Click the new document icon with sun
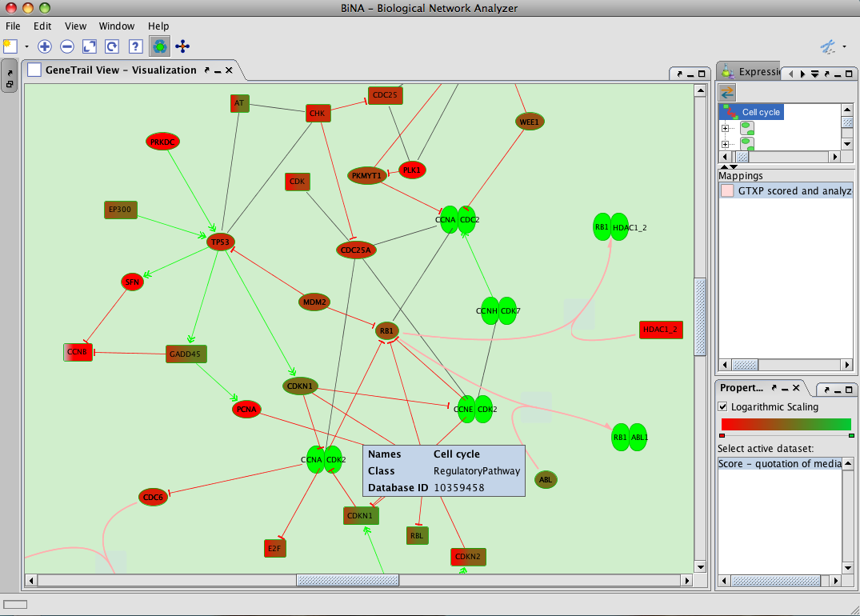The height and width of the screenshot is (616, 860). (x=10, y=46)
